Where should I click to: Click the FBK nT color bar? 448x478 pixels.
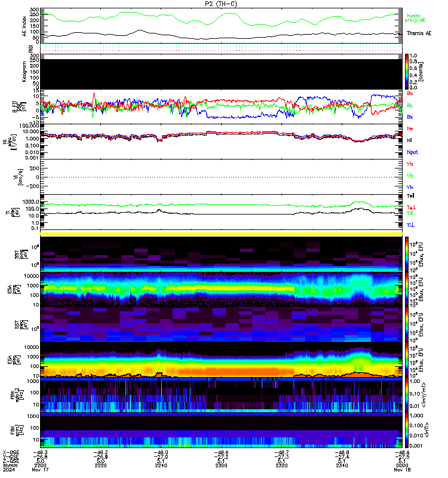[407, 430]
